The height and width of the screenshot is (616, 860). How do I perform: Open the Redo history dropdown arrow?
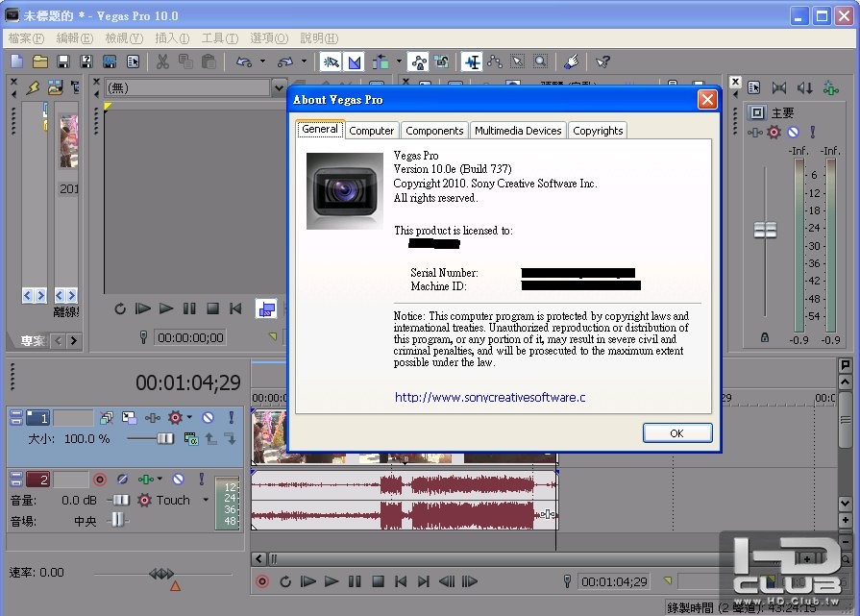coord(304,62)
